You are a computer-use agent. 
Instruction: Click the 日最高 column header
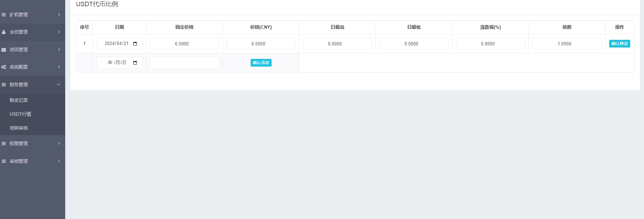pos(337,27)
